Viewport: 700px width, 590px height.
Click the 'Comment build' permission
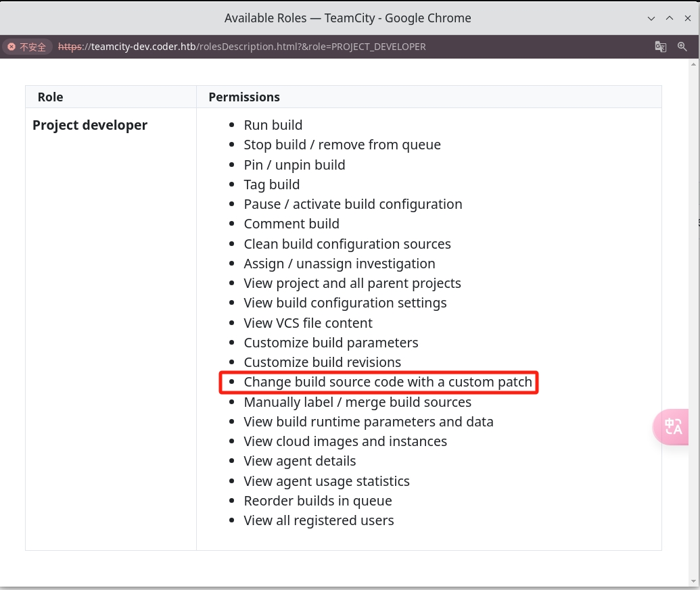(x=291, y=224)
